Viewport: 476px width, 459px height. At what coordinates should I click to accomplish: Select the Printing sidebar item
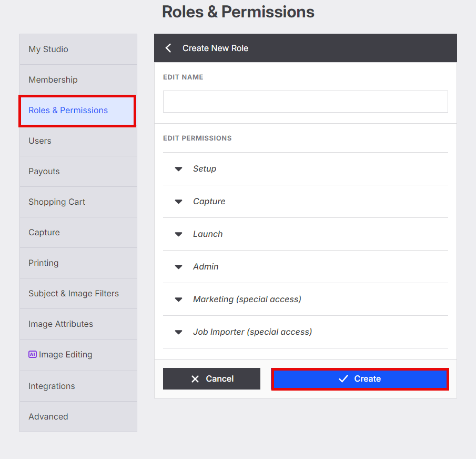tap(78, 263)
